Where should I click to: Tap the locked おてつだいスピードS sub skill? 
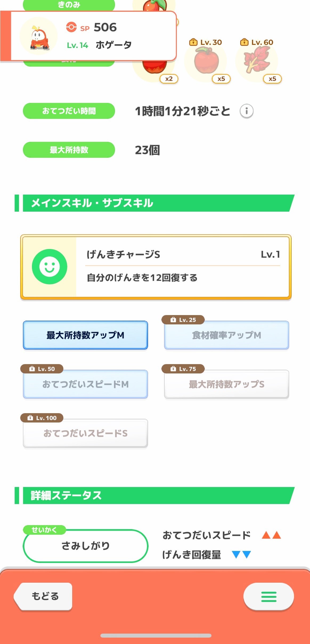tap(85, 433)
